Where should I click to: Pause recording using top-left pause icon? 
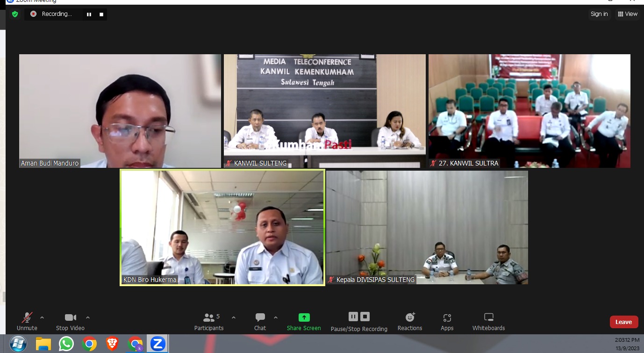89,14
